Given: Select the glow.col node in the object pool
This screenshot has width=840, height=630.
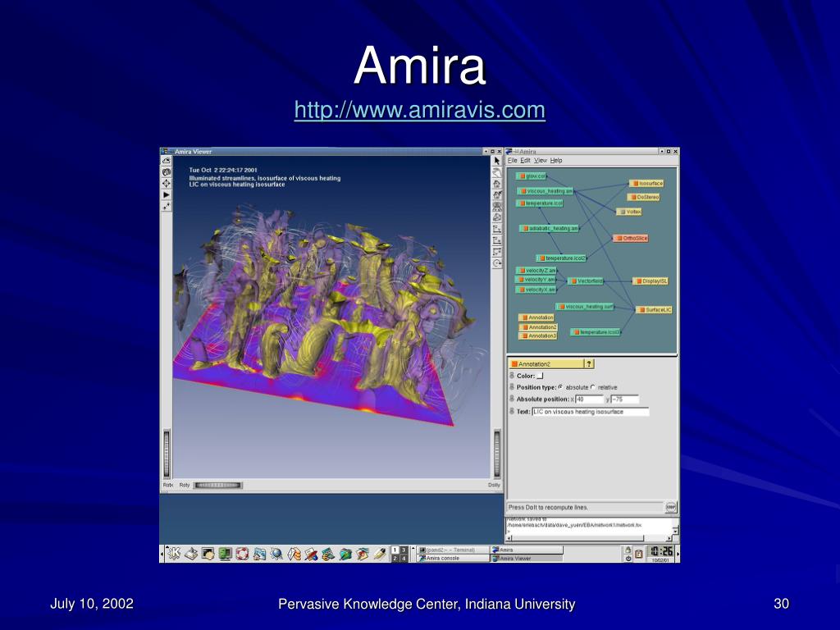Looking at the screenshot, I should point(531,176).
